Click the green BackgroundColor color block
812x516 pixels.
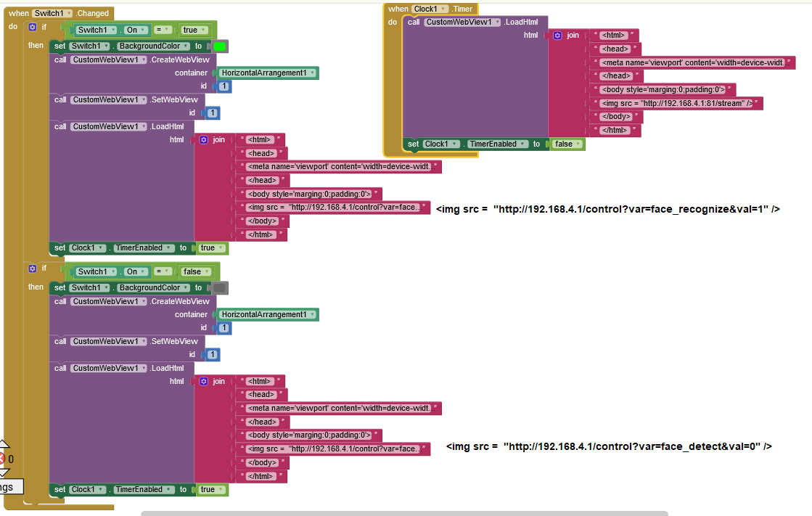click(x=219, y=46)
